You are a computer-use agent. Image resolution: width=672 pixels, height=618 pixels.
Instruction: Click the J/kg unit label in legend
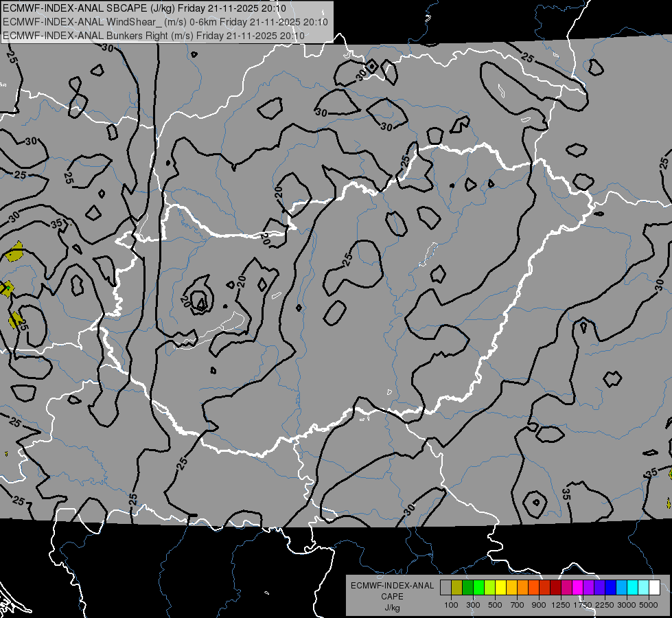[392, 608]
